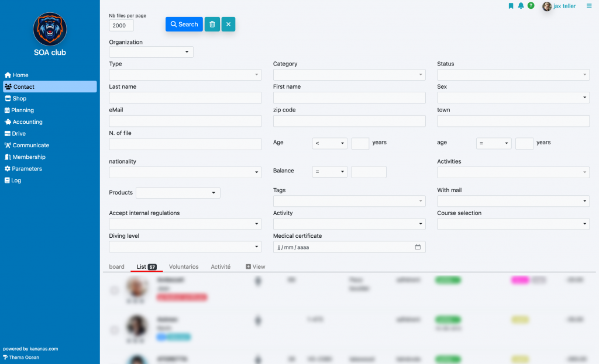Click the second contact's photo thumbnail
Viewport: 599px width, 364px height.
[x=137, y=325]
